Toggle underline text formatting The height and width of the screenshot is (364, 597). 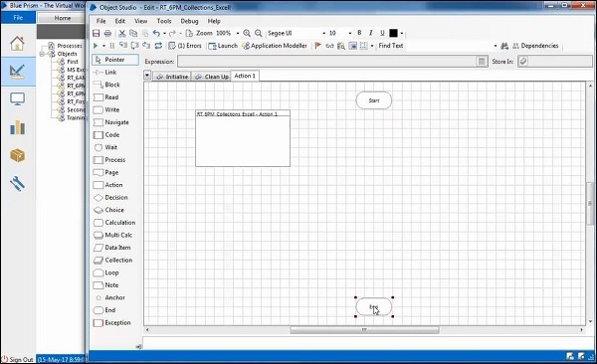(x=382, y=33)
